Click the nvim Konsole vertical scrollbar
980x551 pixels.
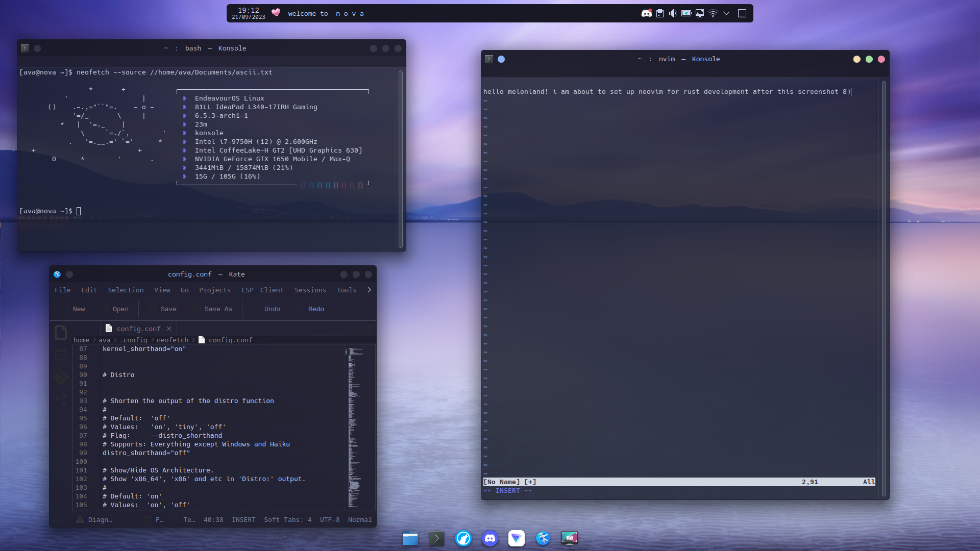pos(884,288)
